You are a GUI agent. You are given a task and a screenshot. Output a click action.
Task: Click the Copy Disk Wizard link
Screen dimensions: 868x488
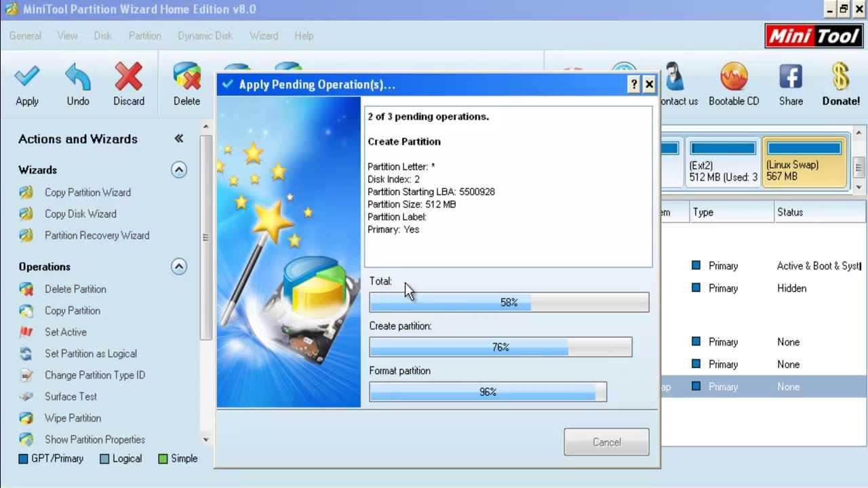click(81, 214)
